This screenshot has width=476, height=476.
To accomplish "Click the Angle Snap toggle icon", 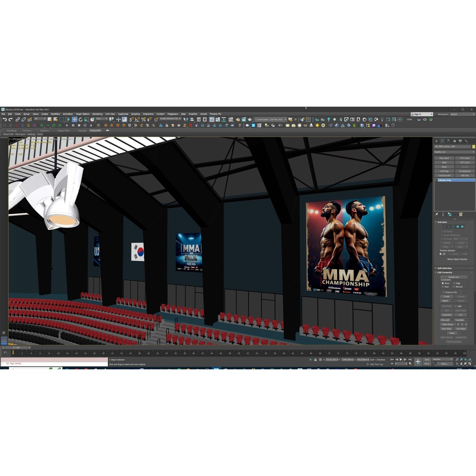I will tap(138, 119).
